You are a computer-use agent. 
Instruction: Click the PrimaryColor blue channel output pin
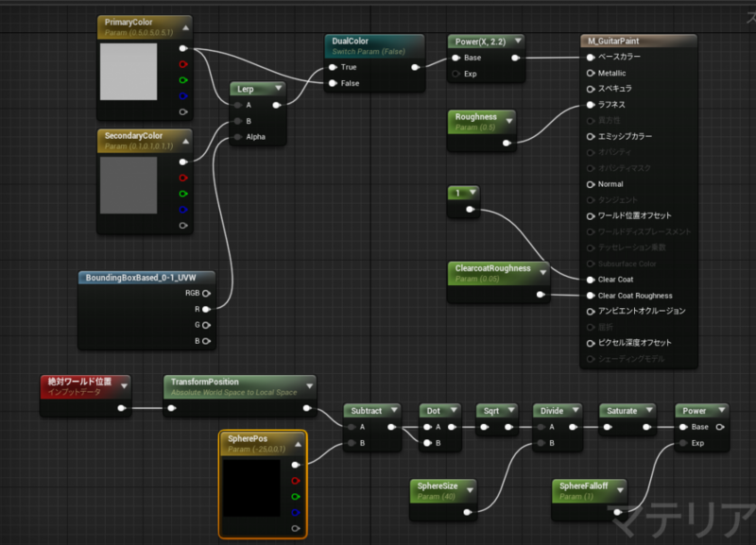(183, 96)
